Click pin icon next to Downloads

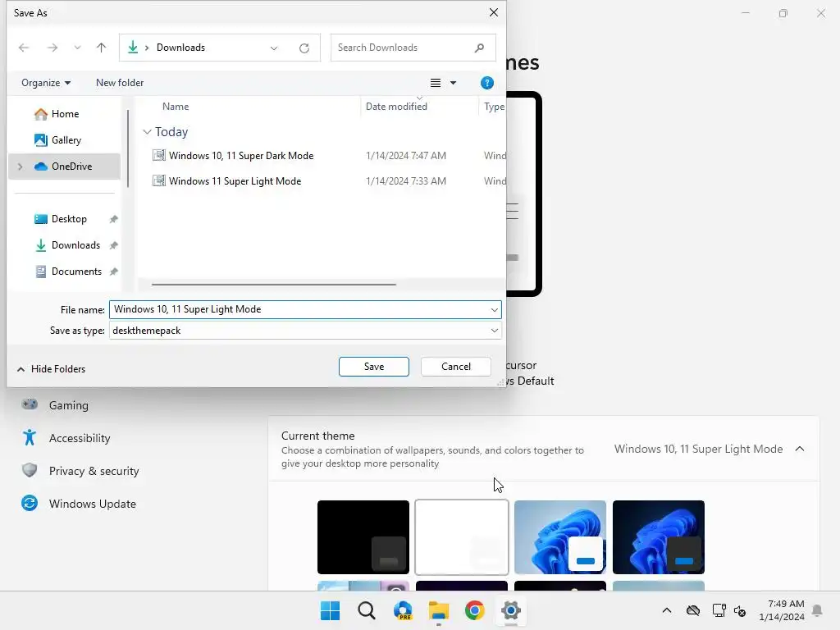point(113,245)
